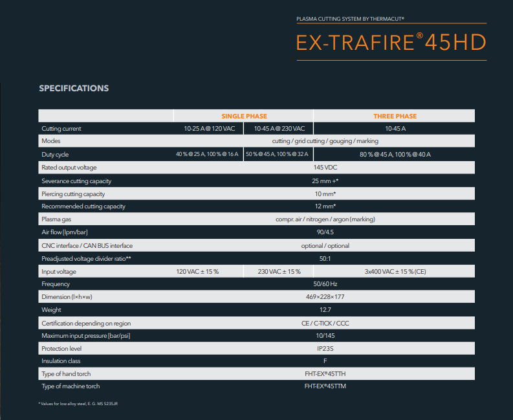This screenshot has height=420, width=513.
Task: Click the 'Plasma gas' row label
Action: pyautogui.click(x=56, y=219)
